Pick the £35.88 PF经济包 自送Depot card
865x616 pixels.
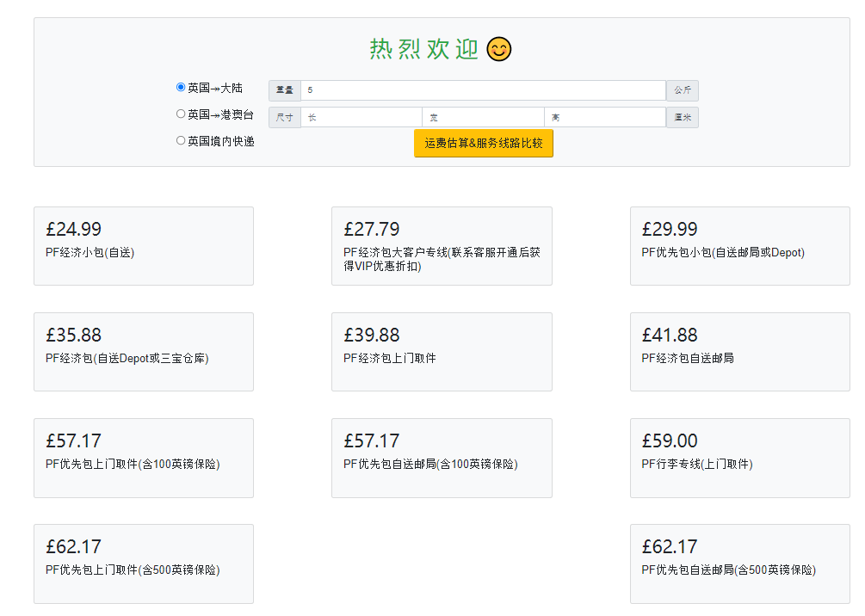(144, 351)
